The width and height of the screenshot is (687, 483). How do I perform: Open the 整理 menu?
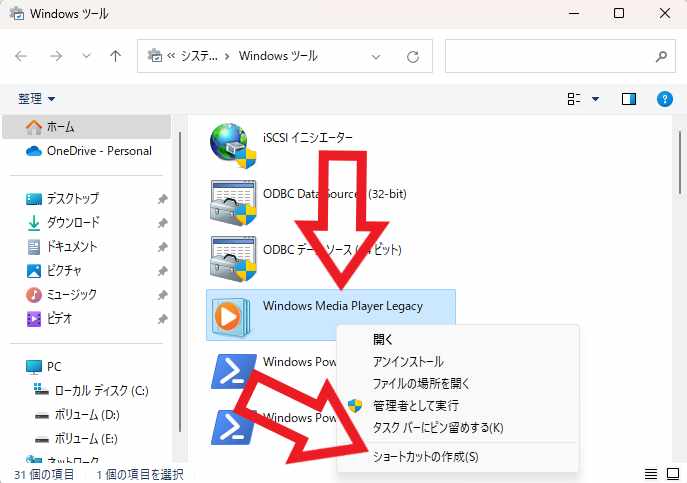[36, 99]
